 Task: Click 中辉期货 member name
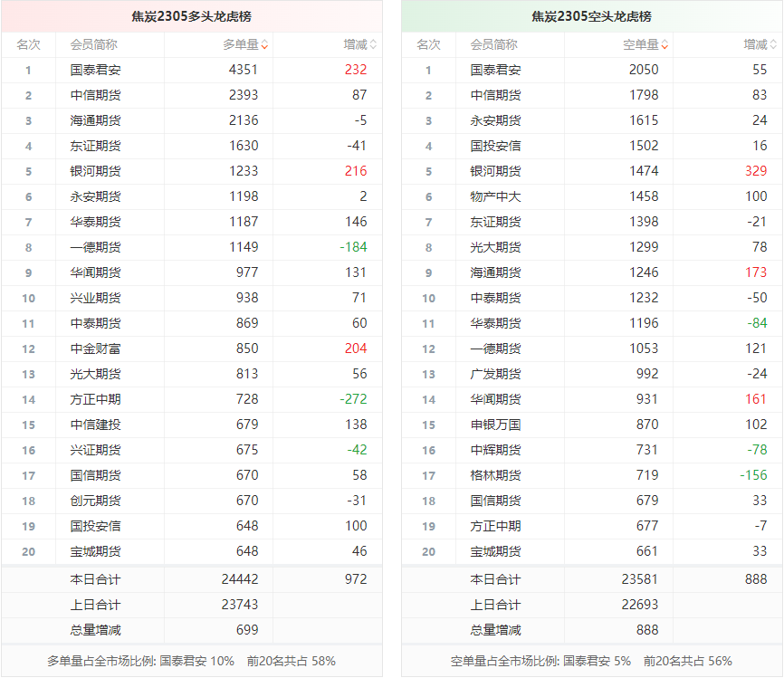coord(495,450)
